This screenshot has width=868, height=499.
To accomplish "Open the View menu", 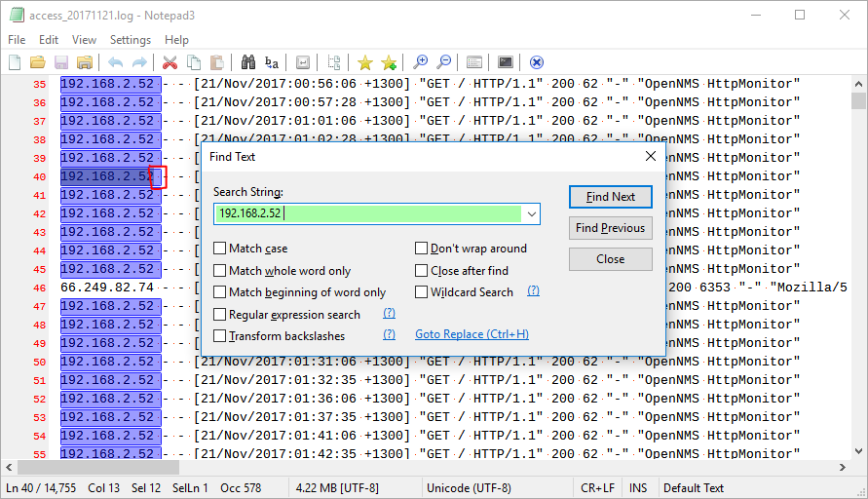I will pos(84,40).
